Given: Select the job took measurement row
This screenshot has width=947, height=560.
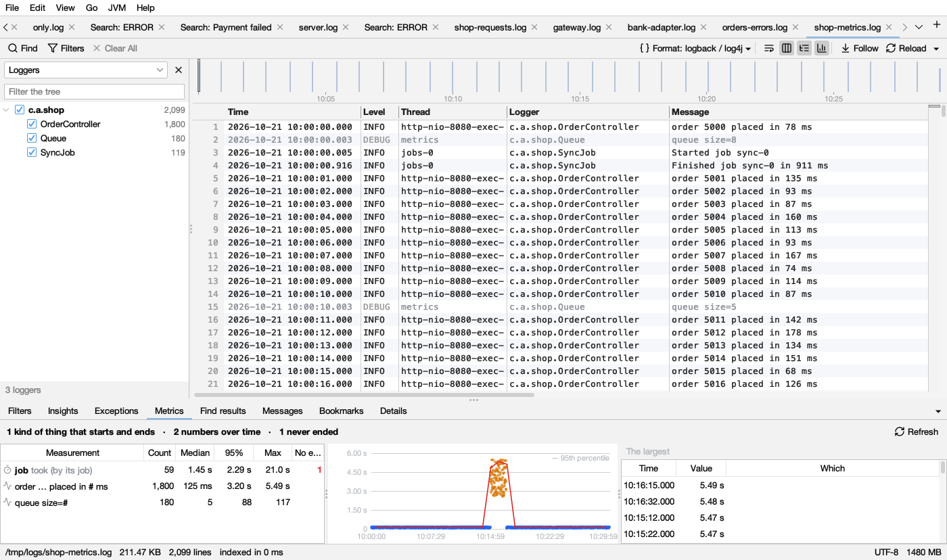Looking at the screenshot, I should coord(162,469).
